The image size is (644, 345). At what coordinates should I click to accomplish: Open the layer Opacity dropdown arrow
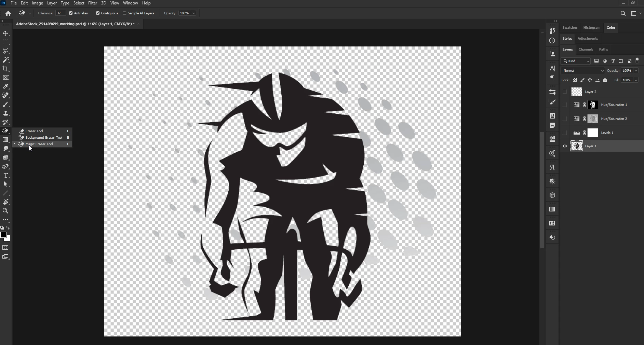[636, 71]
